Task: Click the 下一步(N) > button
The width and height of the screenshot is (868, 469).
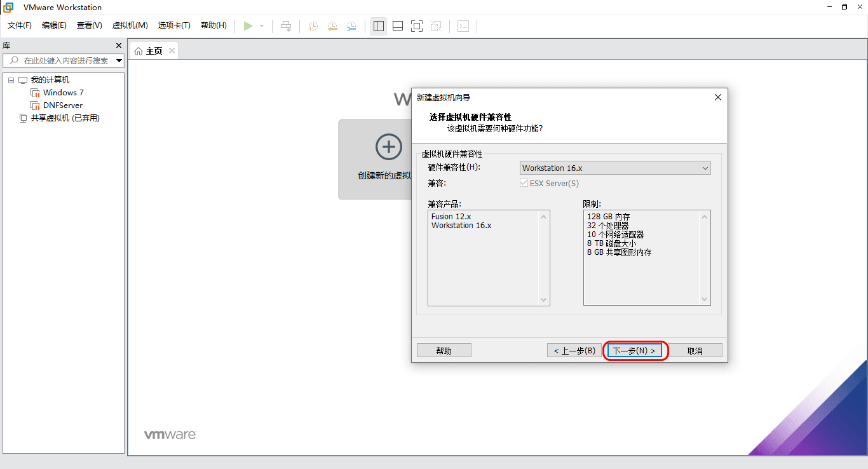Action: point(634,351)
